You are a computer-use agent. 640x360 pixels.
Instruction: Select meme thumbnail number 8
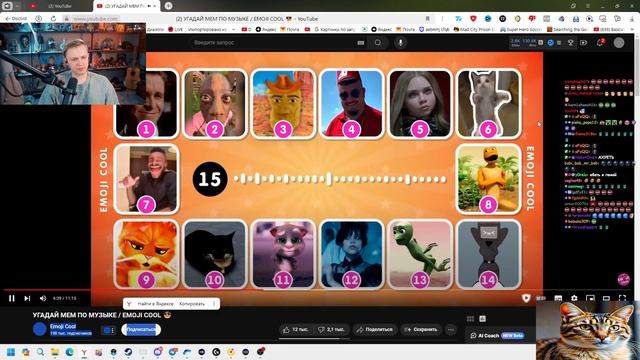[488, 179]
